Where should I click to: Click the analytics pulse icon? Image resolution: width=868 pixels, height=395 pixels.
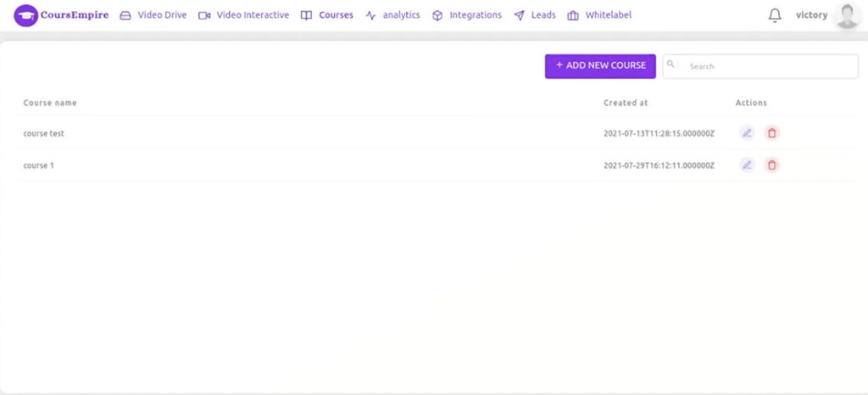371,15
